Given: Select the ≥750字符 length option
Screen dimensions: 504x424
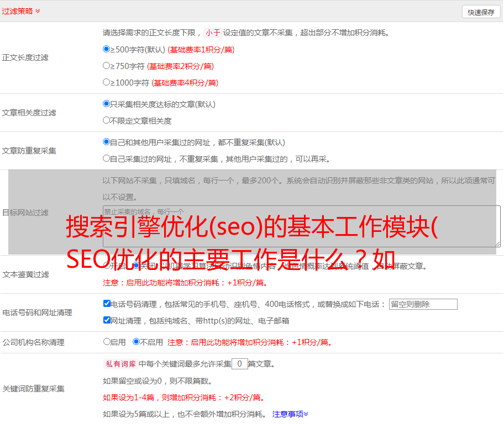Looking at the screenshot, I should pyautogui.click(x=107, y=66).
